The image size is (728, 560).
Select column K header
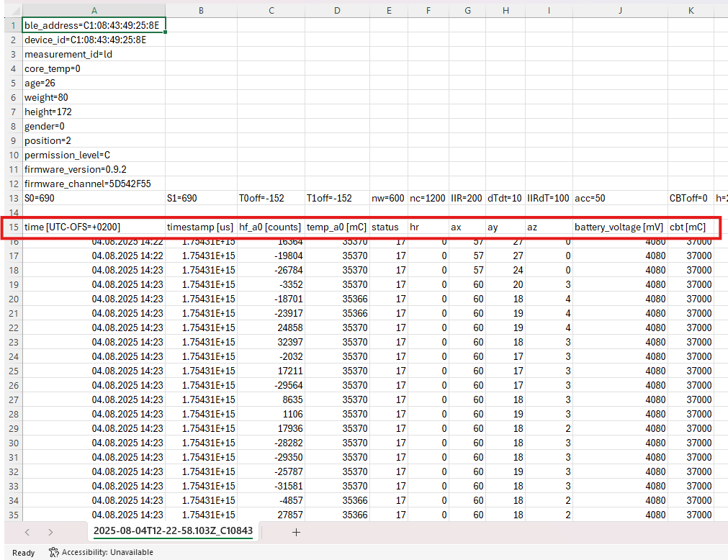[691, 10]
